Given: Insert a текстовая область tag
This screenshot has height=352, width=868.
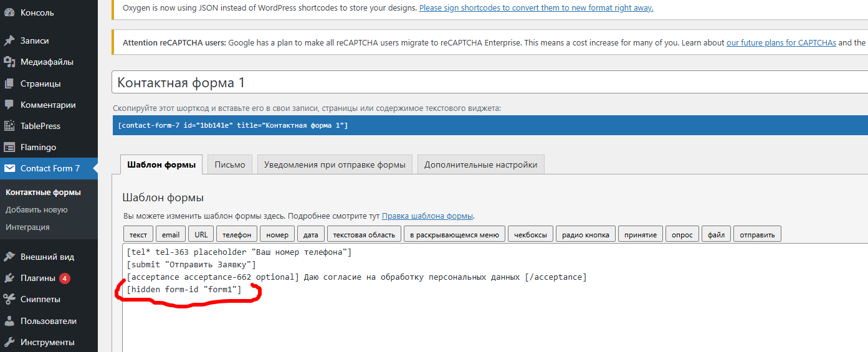Looking at the screenshot, I should (x=364, y=234).
